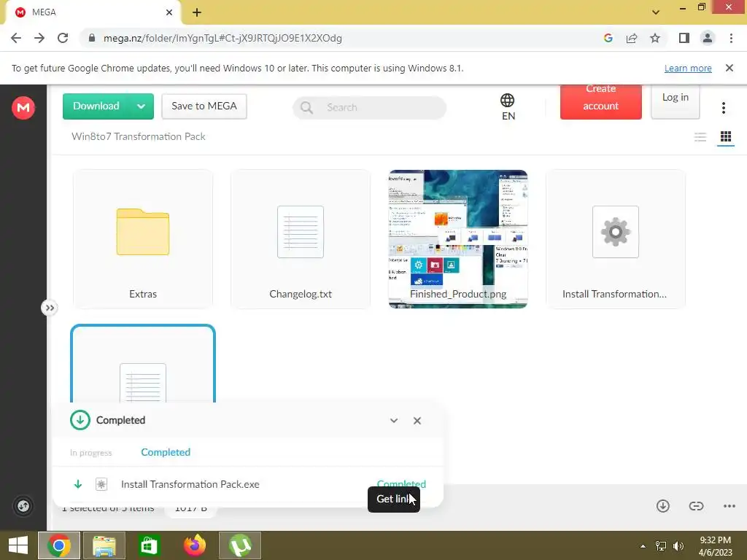This screenshot has width=747, height=560.
Task: Open the Chrome three-dot menu
Action: (731, 38)
